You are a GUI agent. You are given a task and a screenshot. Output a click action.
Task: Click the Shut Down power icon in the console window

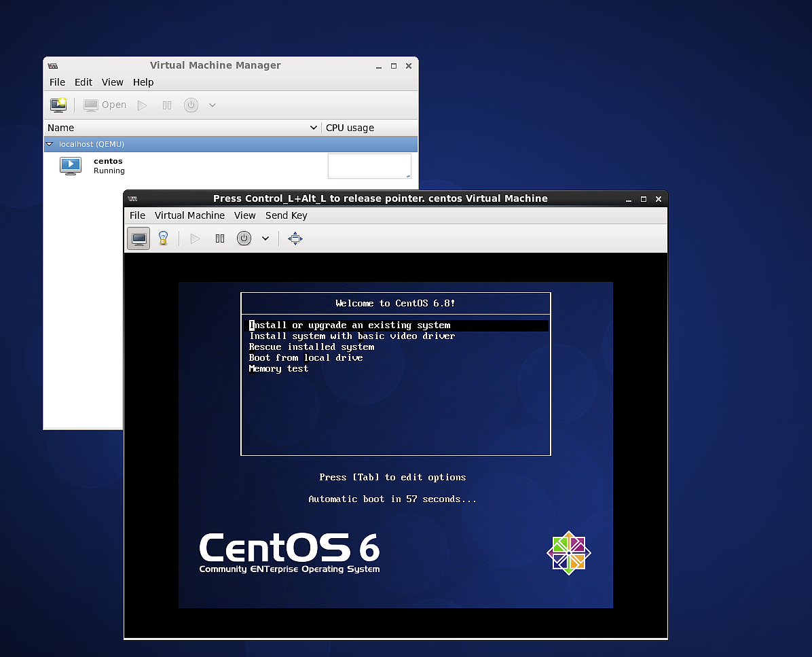click(x=244, y=238)
